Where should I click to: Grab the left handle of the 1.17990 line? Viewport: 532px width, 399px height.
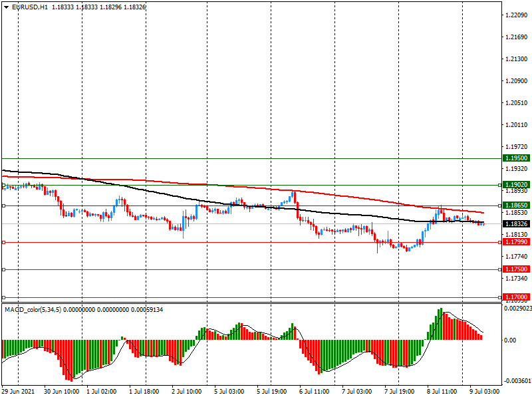(x=3, y=243)
